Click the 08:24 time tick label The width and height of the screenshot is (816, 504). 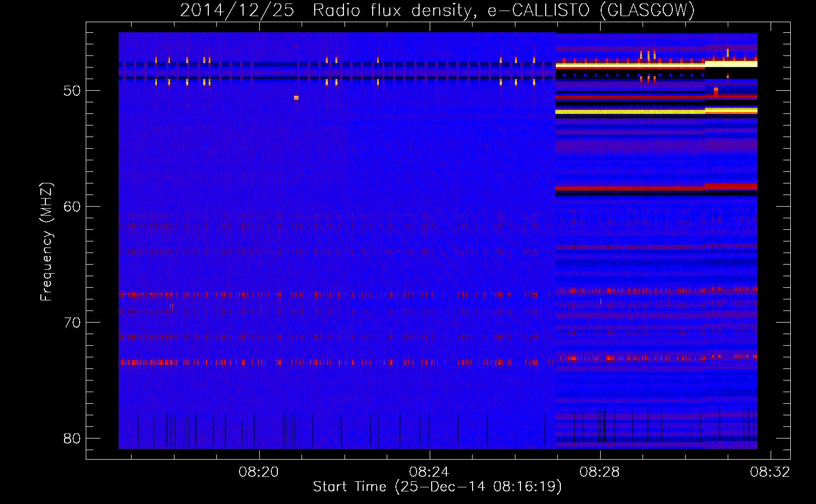pyautogui.click(x=429, y=472)
